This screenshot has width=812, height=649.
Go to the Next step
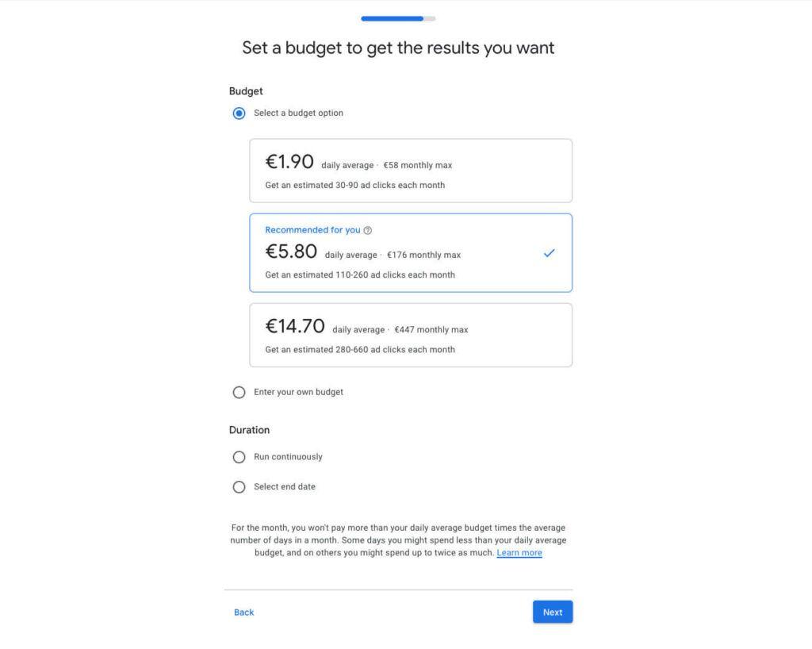[553, 612]
